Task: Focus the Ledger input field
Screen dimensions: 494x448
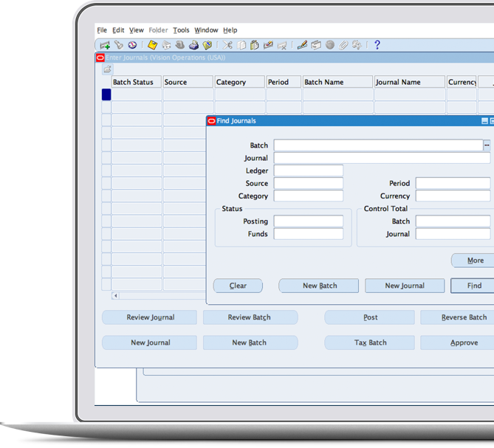Action: tap(309, 170)
